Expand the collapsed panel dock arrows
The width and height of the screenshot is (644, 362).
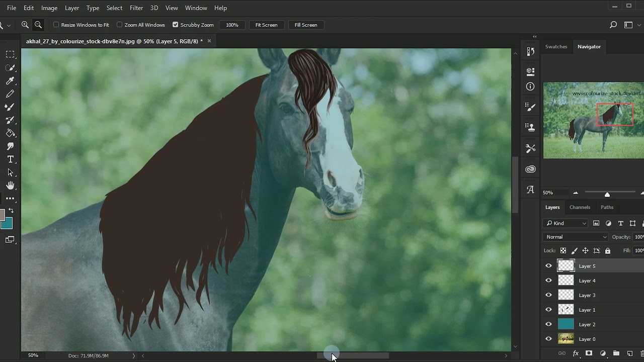point(534,36)
